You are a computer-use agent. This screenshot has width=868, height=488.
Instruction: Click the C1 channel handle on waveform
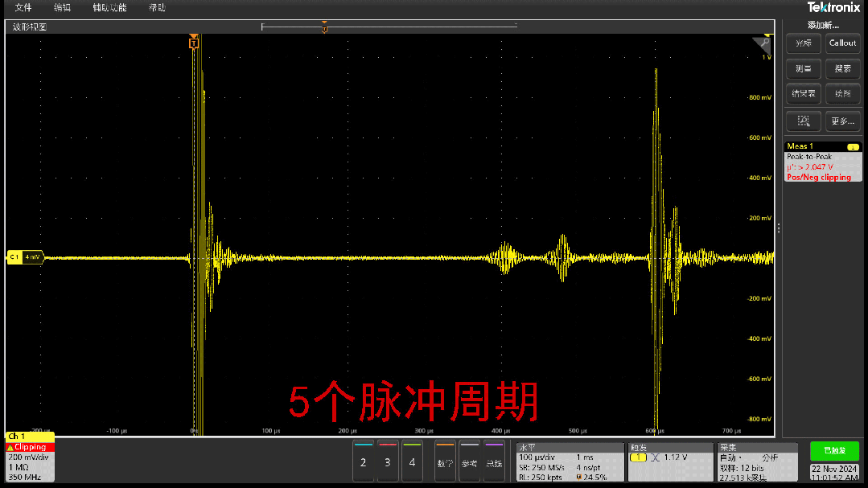(24, 257)
